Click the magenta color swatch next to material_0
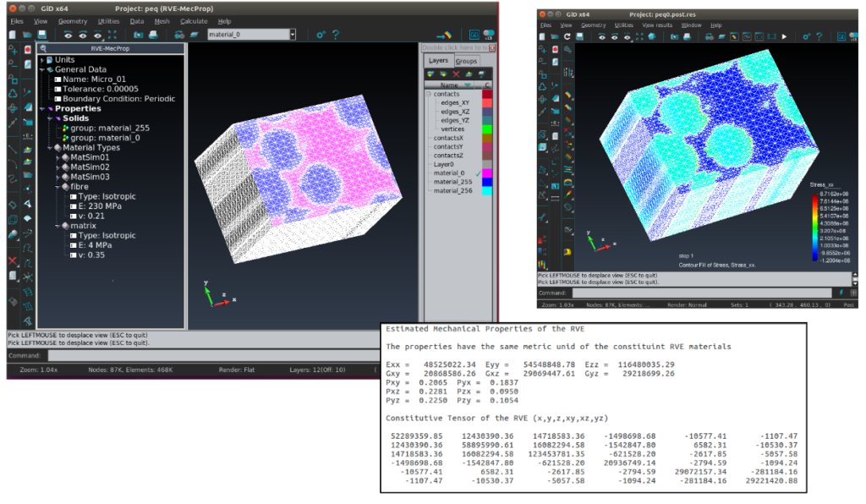Viewport: 866px width, 504px height. click(487, 173)
